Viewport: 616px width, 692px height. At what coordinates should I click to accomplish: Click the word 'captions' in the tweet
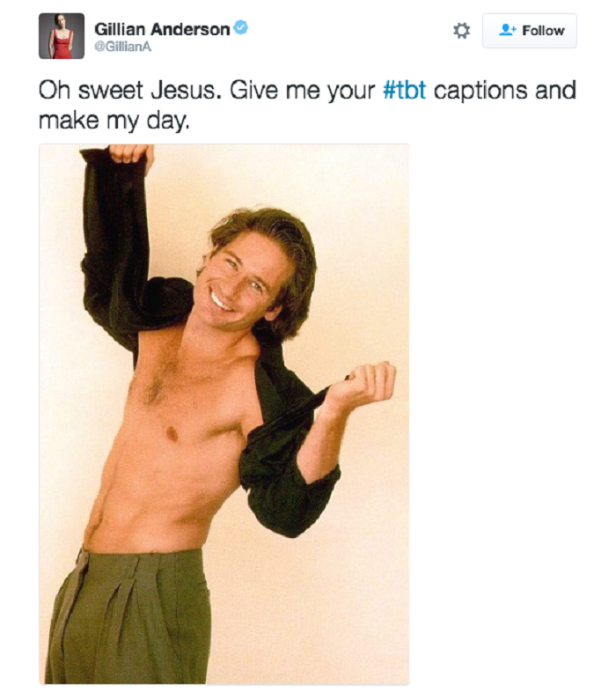coord(480,91)
